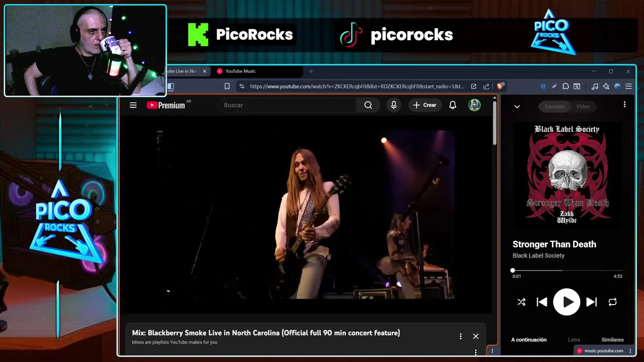Open the music panel three-dot options menu
Image resolution: width=644 pixels, height=362 pixels.
tap(624, 105)
